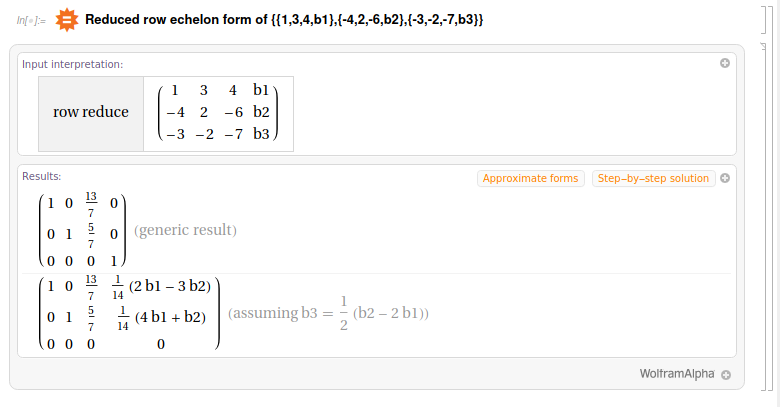780x407 pixels.
Task: Click plus icon in Input interpretation pod
Action: 725,63
